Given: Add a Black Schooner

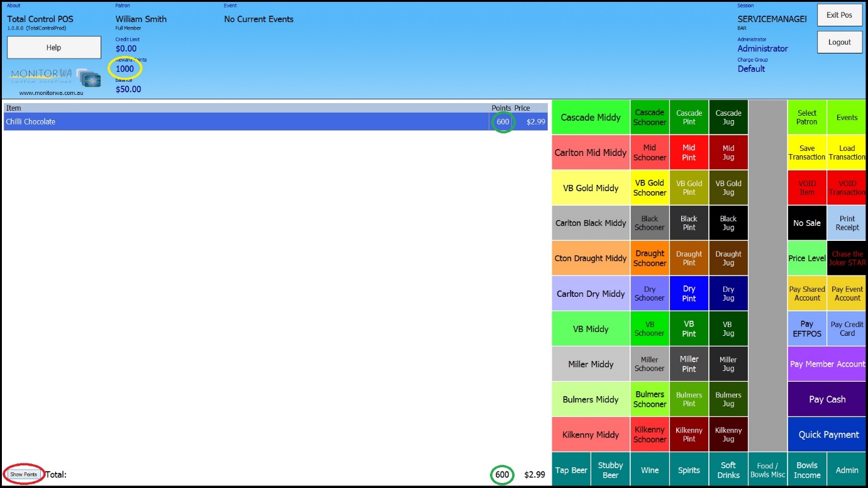Looking at the screenshot, I should [x=650, y=223].
